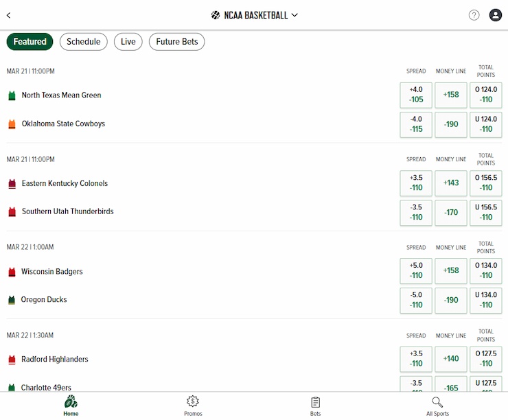Tap the Eastern Kentucky Colonels jersey icon

tap(12, 184)
